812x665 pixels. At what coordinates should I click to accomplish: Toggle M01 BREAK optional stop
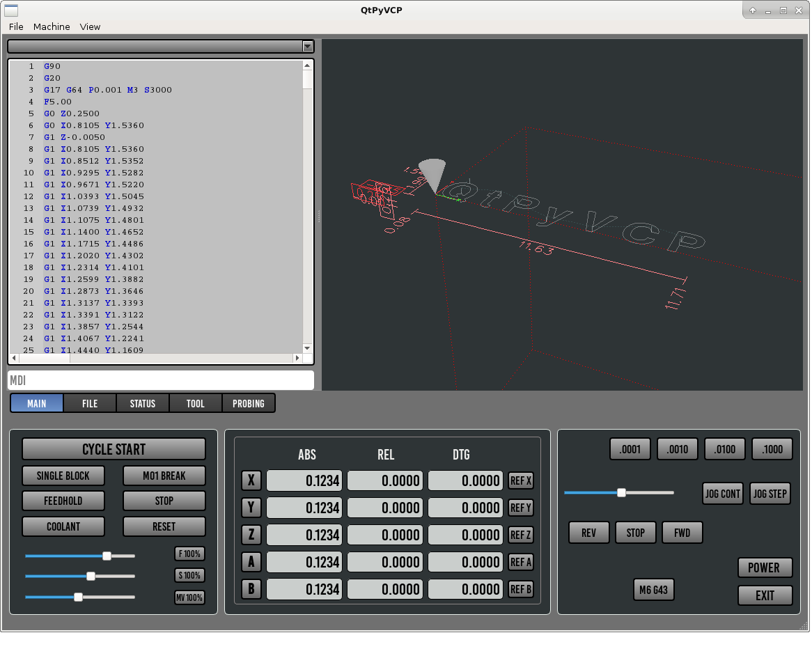click(164, 476)
